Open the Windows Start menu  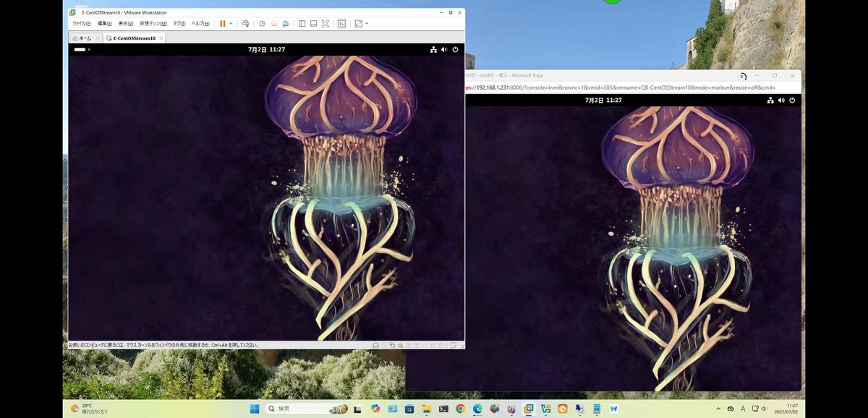(x=255, y=409)
